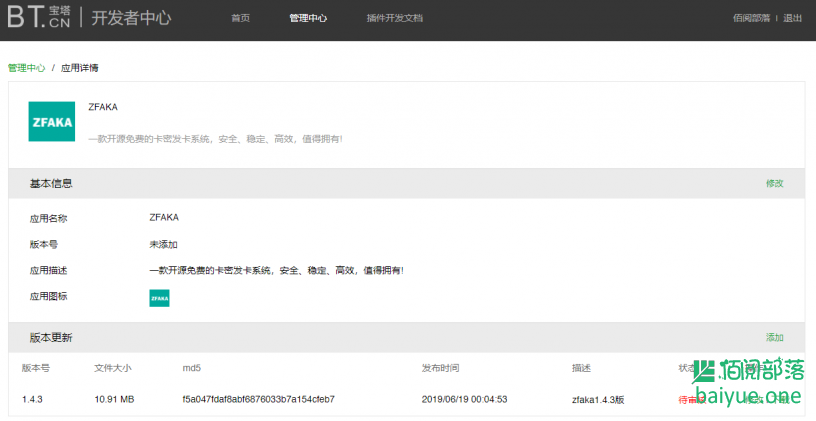Click the 版本号 table column header

coord(36,368)
